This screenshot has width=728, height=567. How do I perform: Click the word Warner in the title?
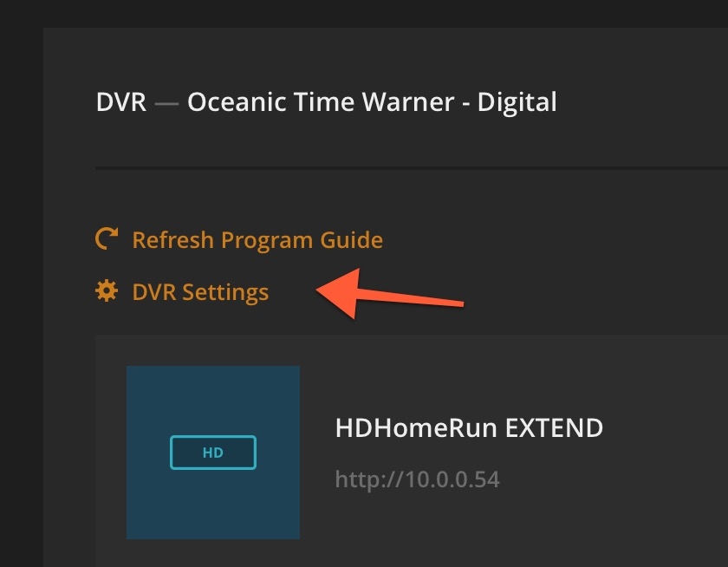407,102
